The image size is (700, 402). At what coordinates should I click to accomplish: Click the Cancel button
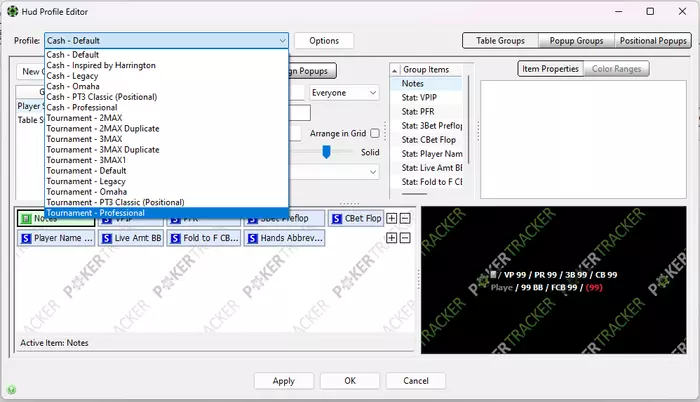[x=416, y=381]
